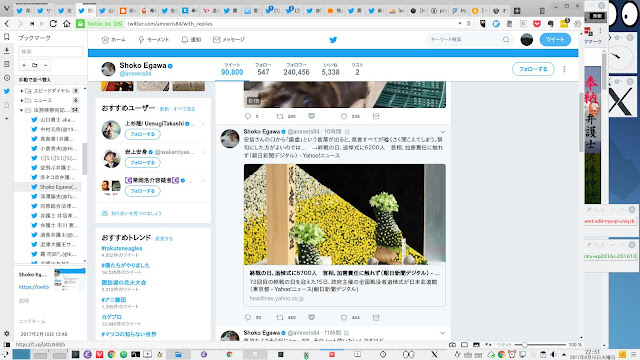Screen dimensions: 640x360
Task: Click the すべて見る link for suggested users
Action: 184,109
